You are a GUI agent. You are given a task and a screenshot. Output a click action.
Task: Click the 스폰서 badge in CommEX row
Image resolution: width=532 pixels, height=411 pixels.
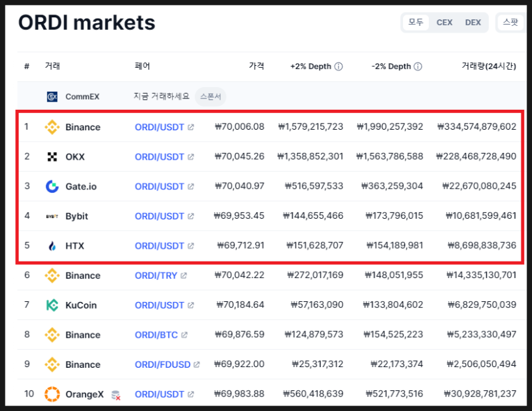pyautogui.click(x=210, y=96)
